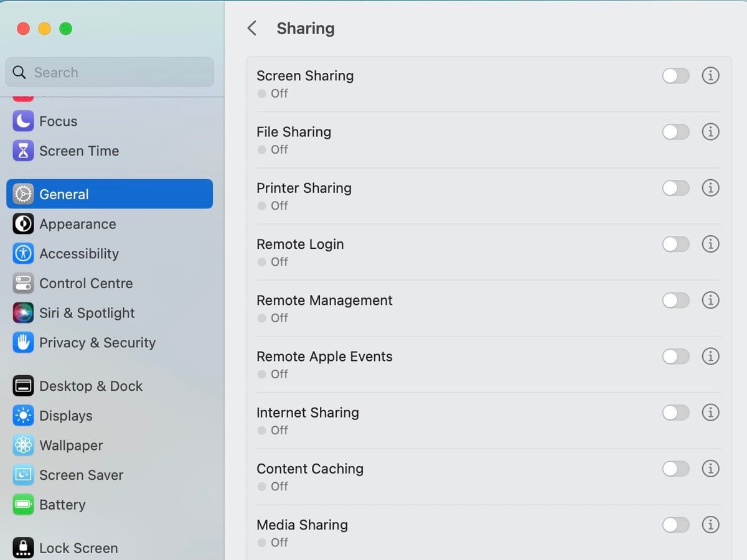The height and width of the screenshot is (560, 747).
Task: Open info for Screen Sharing
Action: 710,75
